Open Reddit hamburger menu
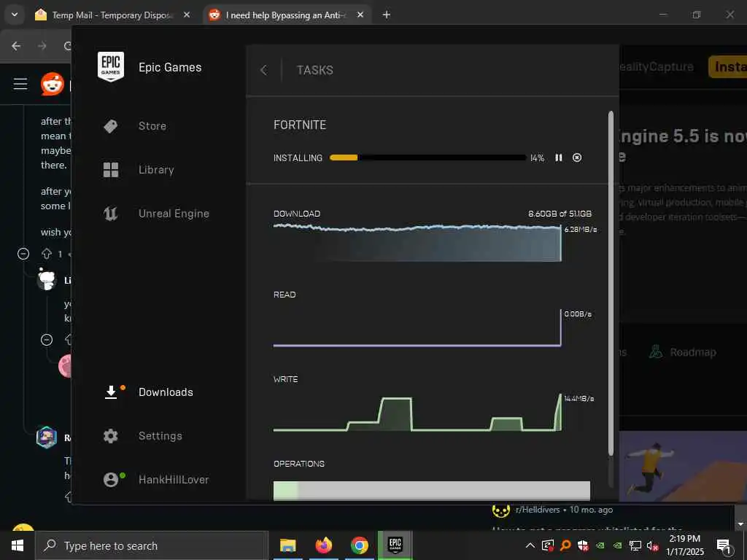This screenshot has height=560, width=747. [20, 84]
